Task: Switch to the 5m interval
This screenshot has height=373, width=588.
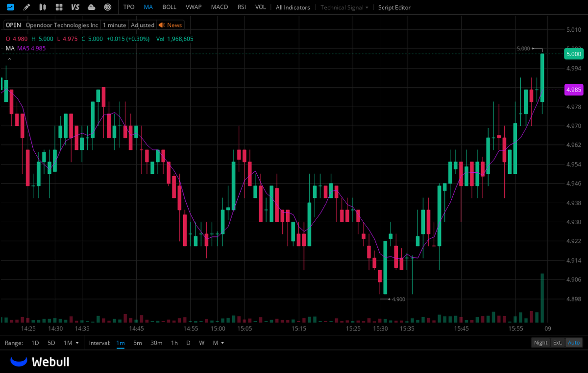Action: click(x=138, y=343)
